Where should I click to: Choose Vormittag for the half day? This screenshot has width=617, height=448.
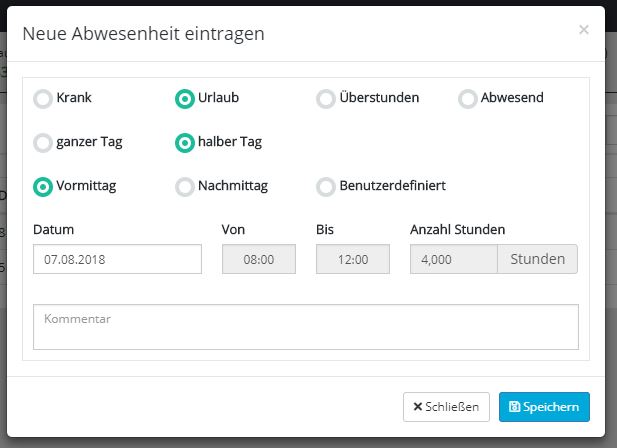point(43,187)
